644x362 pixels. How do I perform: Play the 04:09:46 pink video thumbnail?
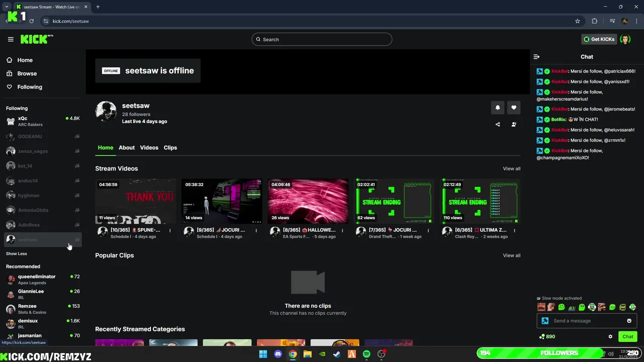tap(308, 201)
